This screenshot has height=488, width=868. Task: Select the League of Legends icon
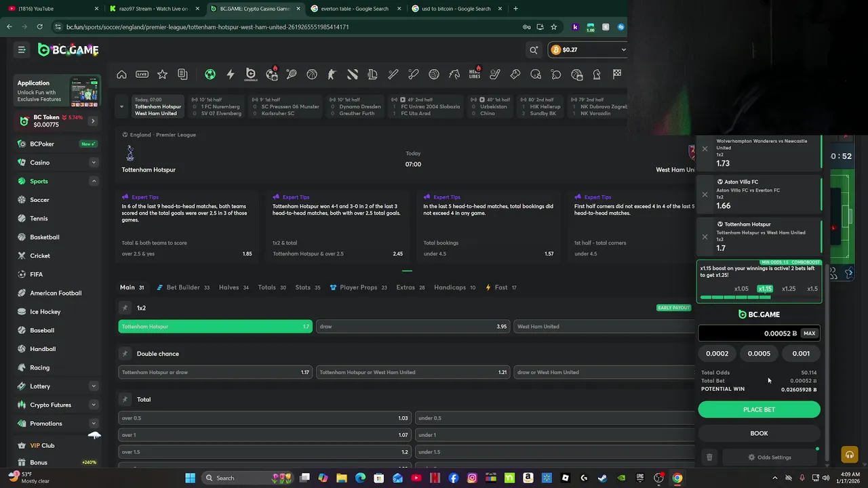(373, 75)
